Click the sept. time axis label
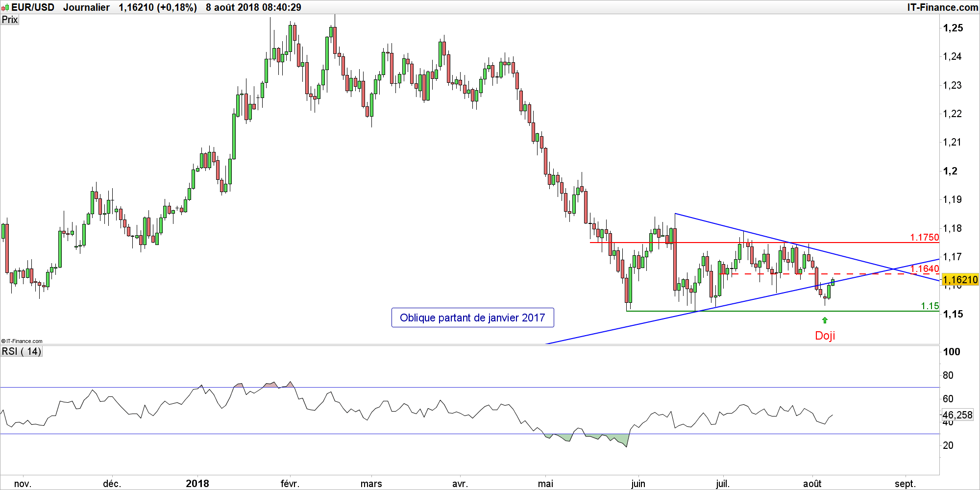The image size is (980, 490). pos(905,484)
